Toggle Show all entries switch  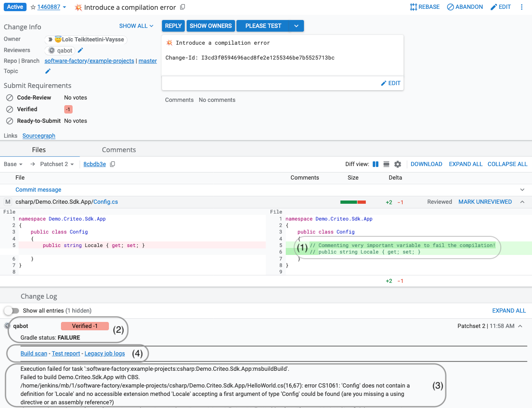pos(12,310)
